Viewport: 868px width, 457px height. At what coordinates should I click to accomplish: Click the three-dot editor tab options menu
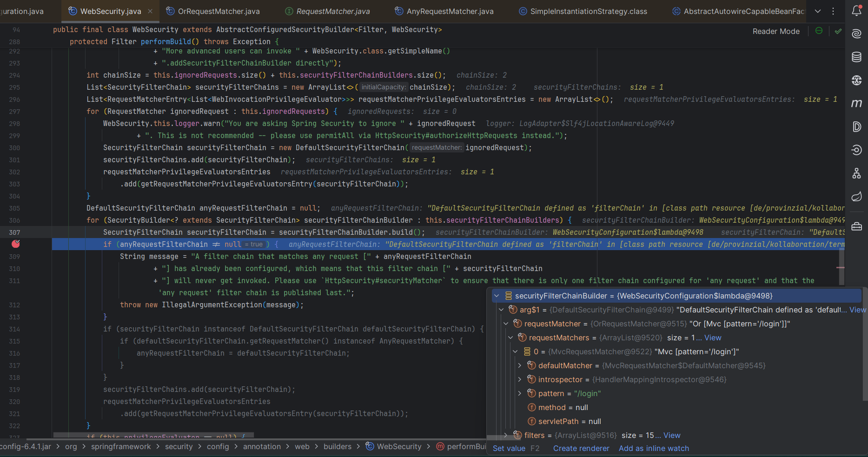pos(833,11)
